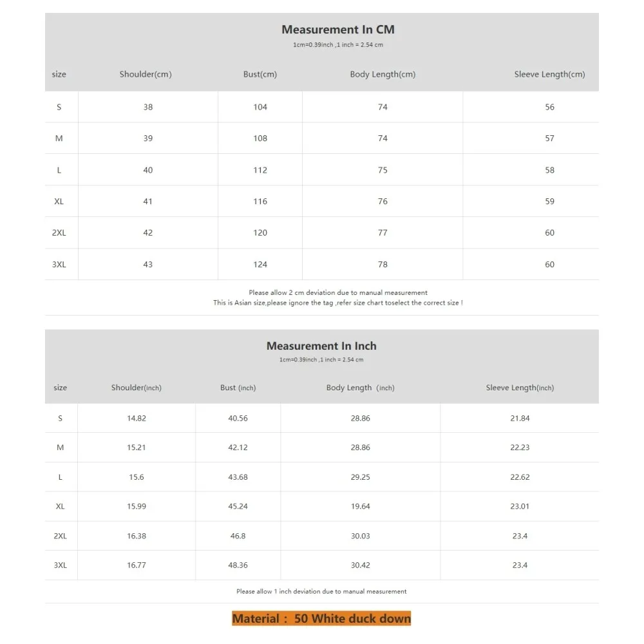Click the bust value 104 for size S
Viewport: 644px width, 644px height.
pyautogui.click(x=260, y=107)
